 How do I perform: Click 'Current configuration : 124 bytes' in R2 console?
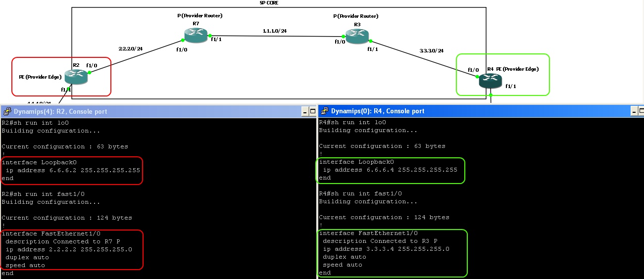pos(67,218)
